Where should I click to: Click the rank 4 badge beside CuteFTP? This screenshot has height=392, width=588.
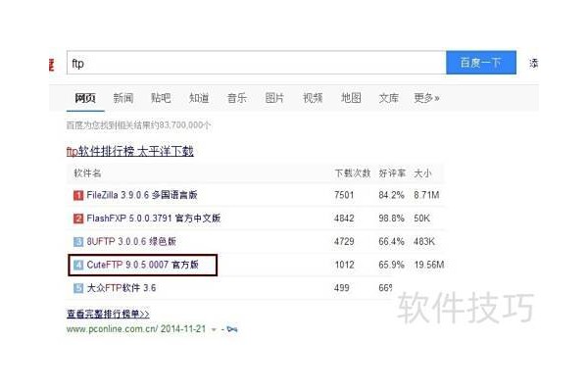coord(78,266)
